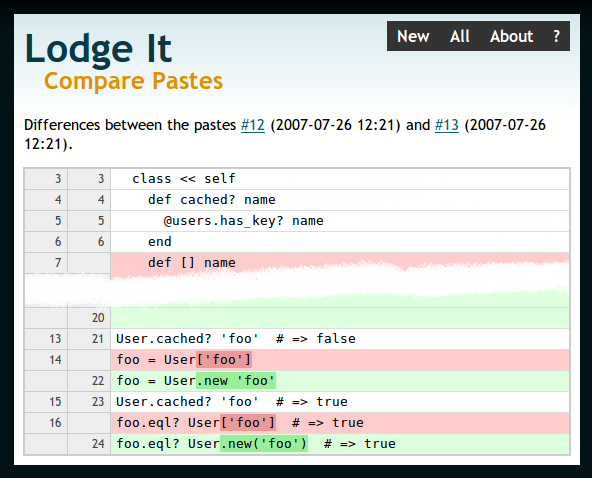The height and width of the screenshot is (478, 592).
Task: Click highlighted ['foo'] deletion on line 16
Action: click(248, 422)
